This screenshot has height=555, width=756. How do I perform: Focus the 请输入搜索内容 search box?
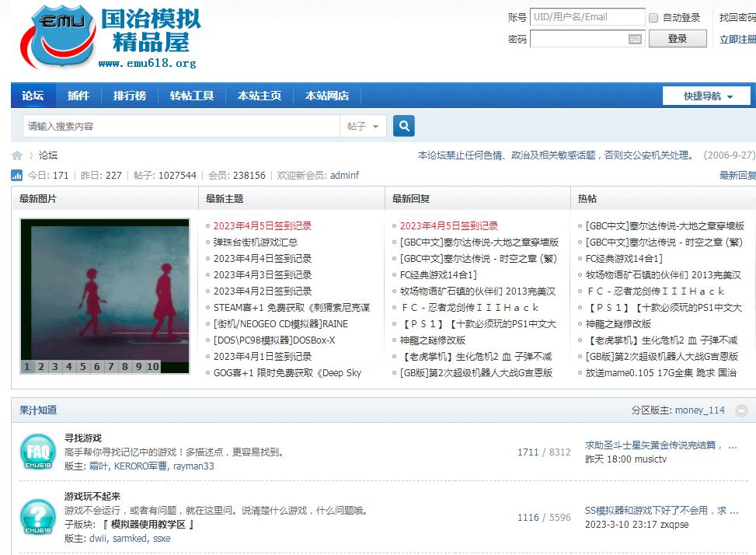pyautogui.click(x=181, y=127)
